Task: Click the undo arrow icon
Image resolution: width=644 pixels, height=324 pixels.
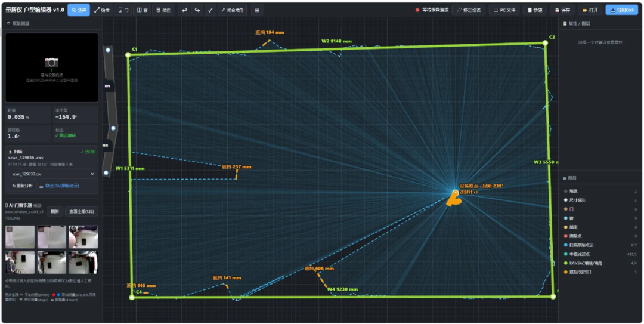Action: point(184,10)
